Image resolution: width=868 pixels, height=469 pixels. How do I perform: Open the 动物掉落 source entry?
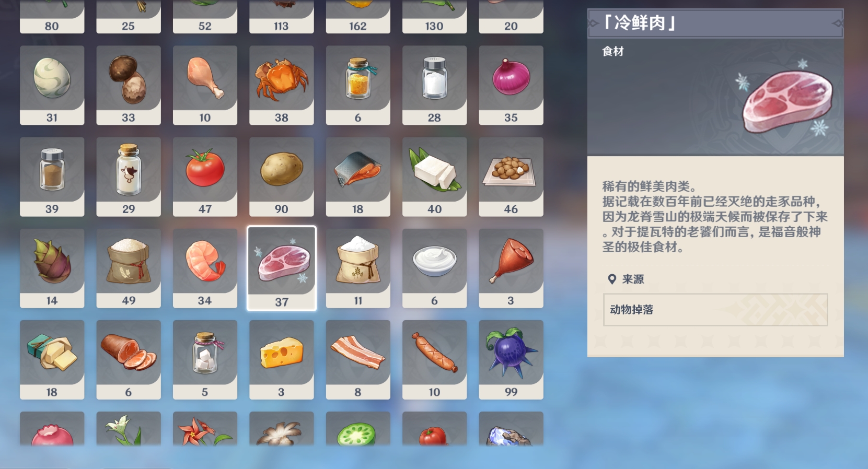pyautogui.click(x=715, y=310)
